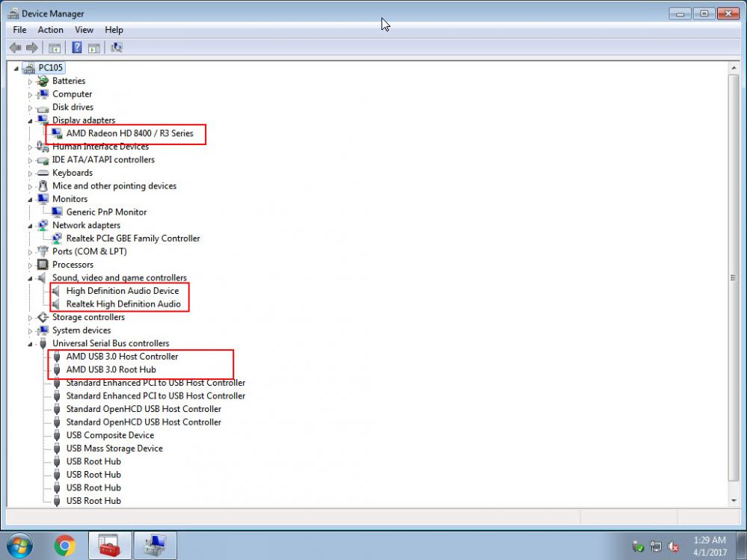Image resolution: width=747 pixels, height=560 pixels.
Task: Collapse Universal Serial Bus controllers category
Action: 30,344
